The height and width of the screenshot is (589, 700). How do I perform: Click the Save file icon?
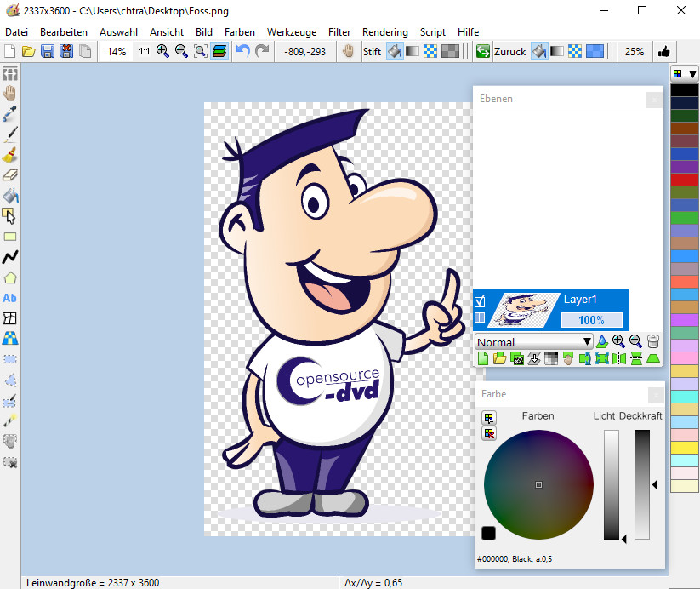pyautogui.click(x=48, y=52)
